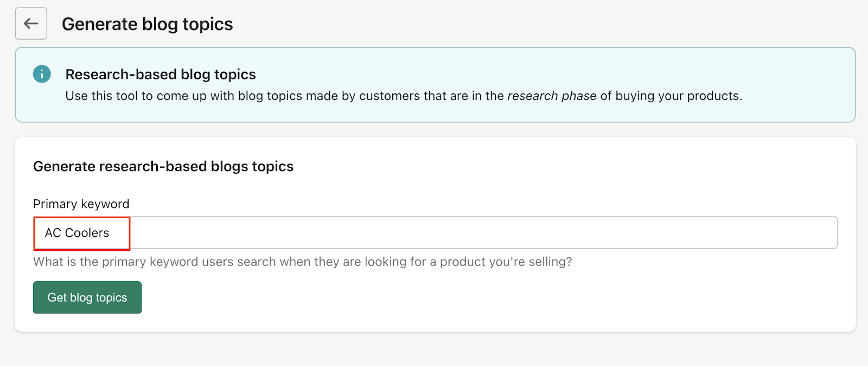
Task: Click the help text below keyword field
Action: tap(303, 262)
